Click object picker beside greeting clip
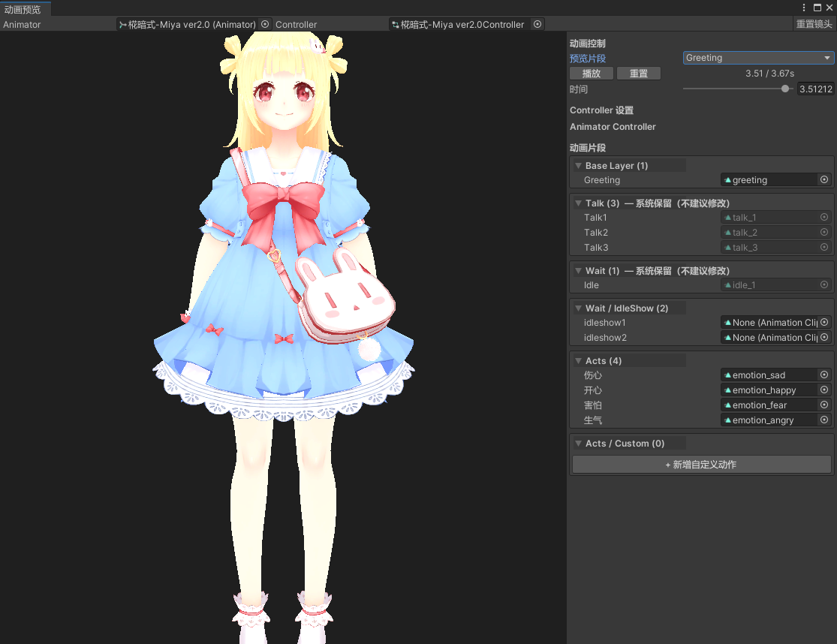Viewport: 837px width, 644px height. pos(824,180)
